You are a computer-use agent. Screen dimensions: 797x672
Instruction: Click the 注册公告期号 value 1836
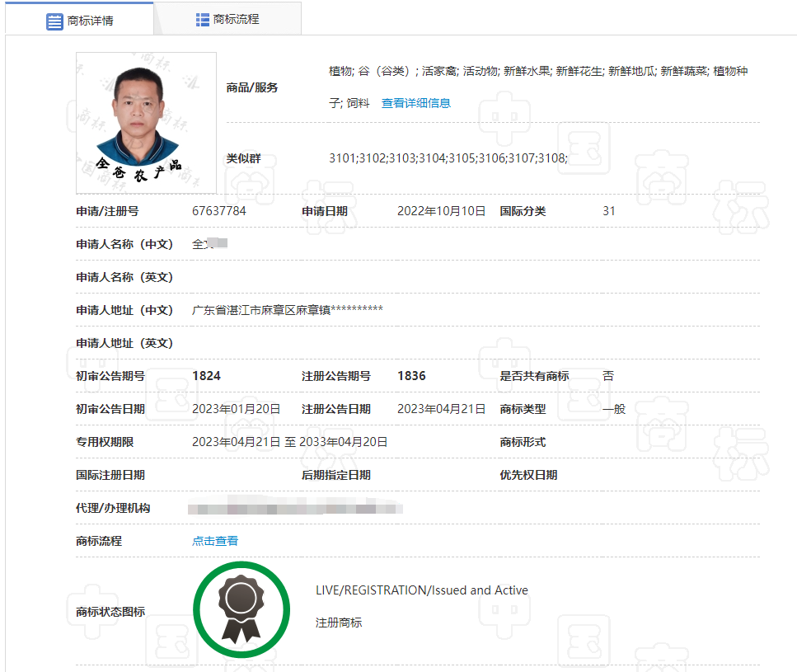pos(411,376)
